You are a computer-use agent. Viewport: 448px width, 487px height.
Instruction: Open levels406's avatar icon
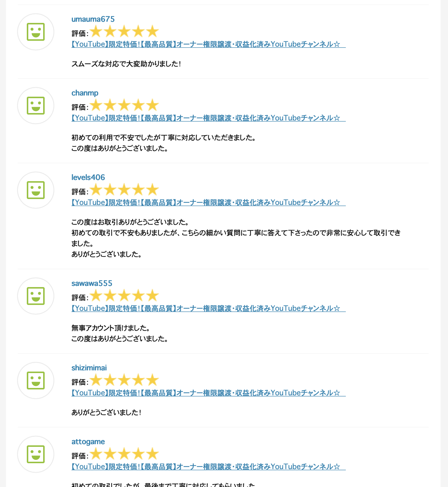(x=36, y=190)
